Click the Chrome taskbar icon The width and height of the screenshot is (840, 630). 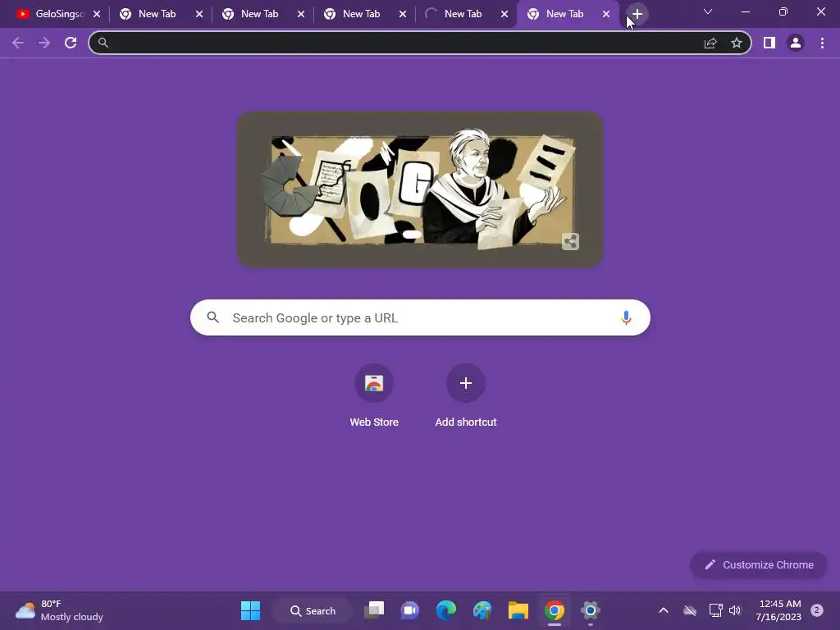[x=555, y=610]
